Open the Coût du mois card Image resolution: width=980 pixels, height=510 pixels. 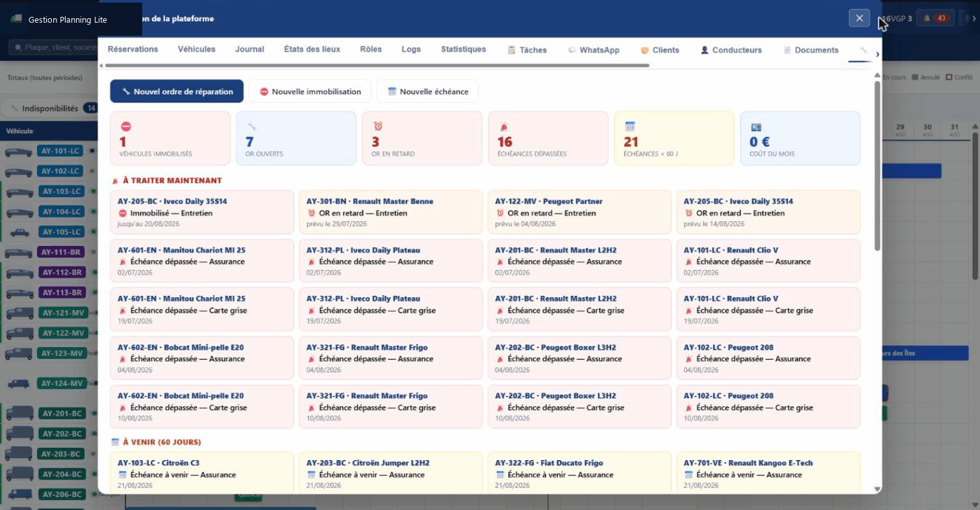pos(800,138)
